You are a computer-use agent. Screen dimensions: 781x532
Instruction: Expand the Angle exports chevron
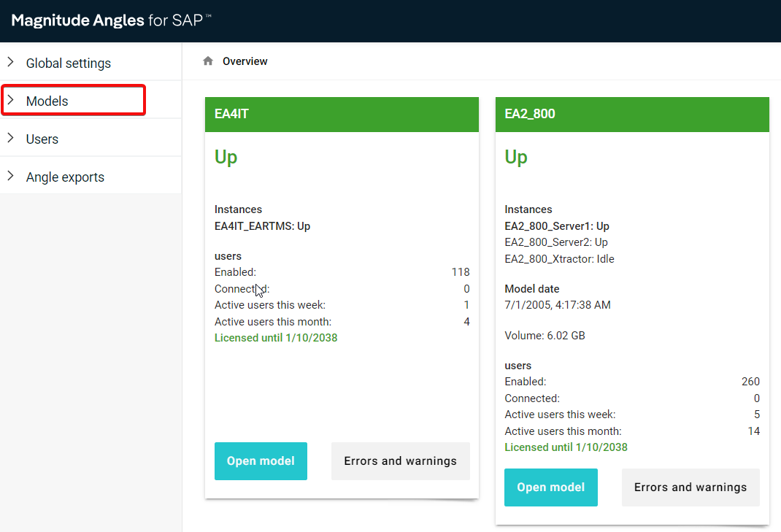(10, 175)
